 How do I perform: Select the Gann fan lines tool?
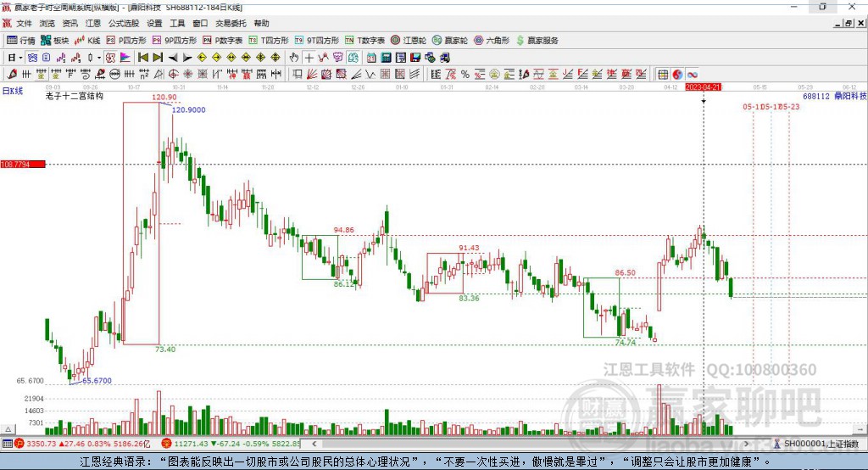coord(312,75)
